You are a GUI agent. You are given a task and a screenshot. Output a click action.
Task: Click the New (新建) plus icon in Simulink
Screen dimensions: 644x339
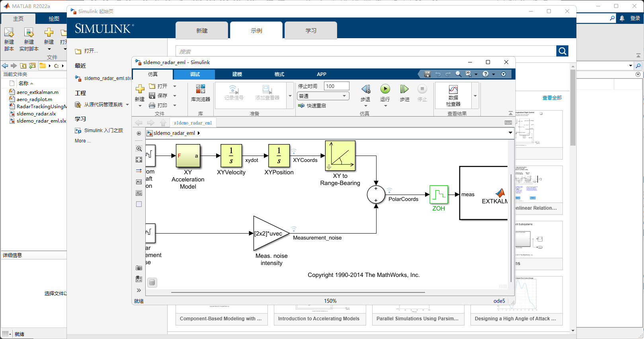point(140,89)
